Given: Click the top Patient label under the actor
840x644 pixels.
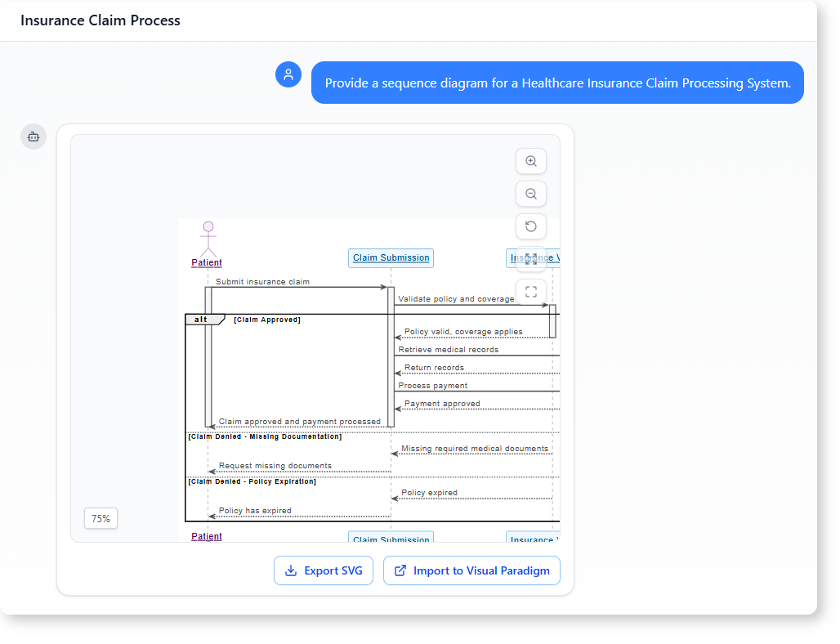Looking at the screenshot, I should click(207, 262).
